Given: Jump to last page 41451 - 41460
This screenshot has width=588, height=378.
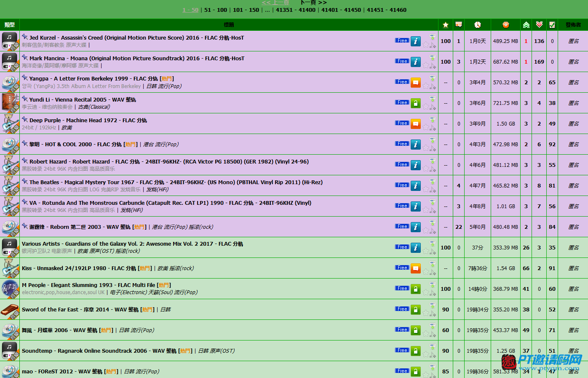Looking at the screenshot, I should [x=387, y=10].
